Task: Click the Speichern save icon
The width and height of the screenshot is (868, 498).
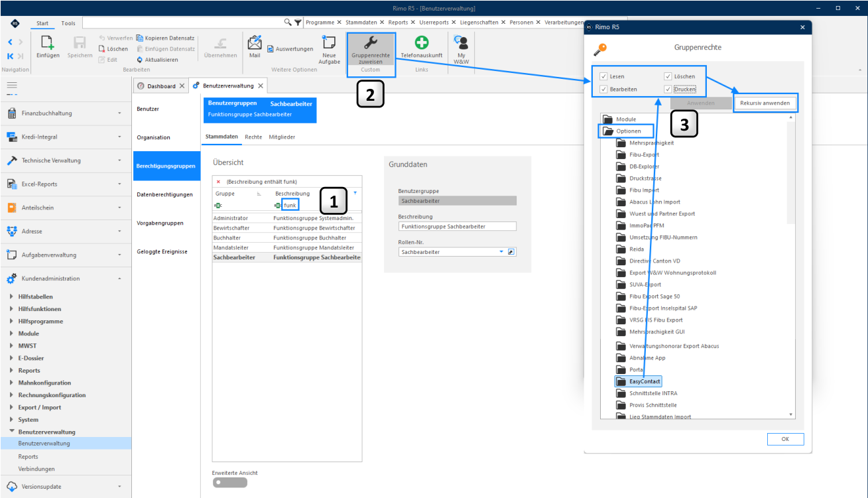Action: [x=80, y=42]
